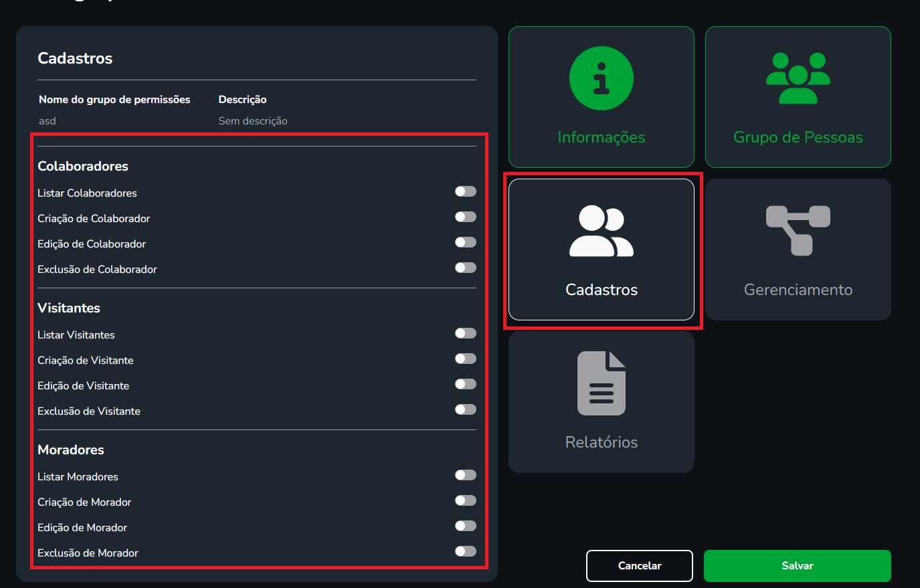
Task: Select the Cadastros users icon
Action: point(601,231)
